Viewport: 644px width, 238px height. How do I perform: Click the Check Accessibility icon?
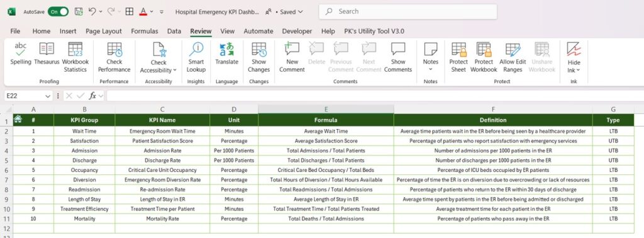[158, 49]
